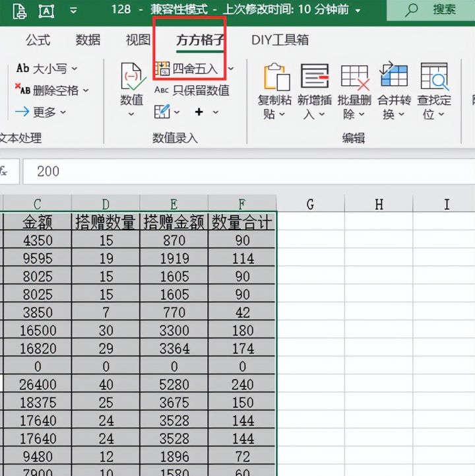Click the 新增插入 icon
The height and width of the screenshot is (476, 475).
click(x=315, y=76)
